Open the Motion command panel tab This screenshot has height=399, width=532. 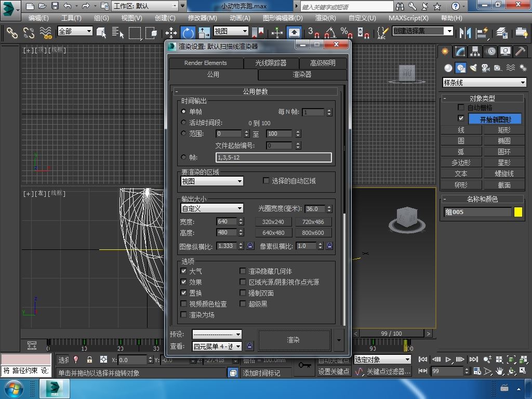click(x=490, y=51)
